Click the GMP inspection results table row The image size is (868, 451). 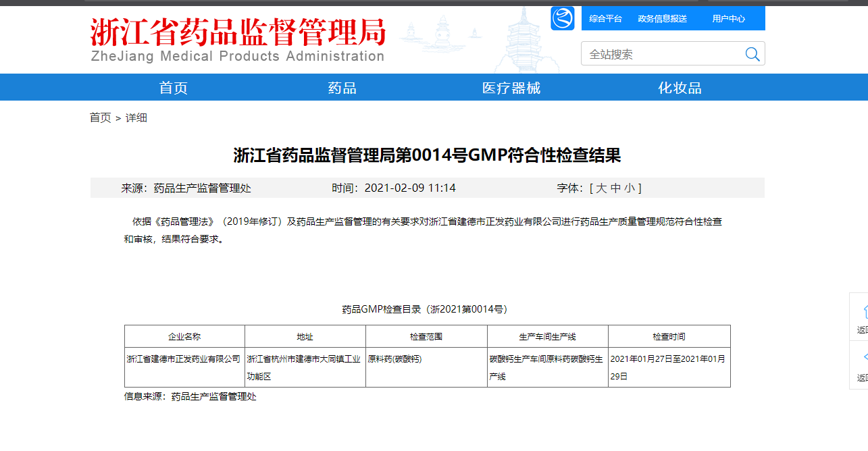click(426, 367)
